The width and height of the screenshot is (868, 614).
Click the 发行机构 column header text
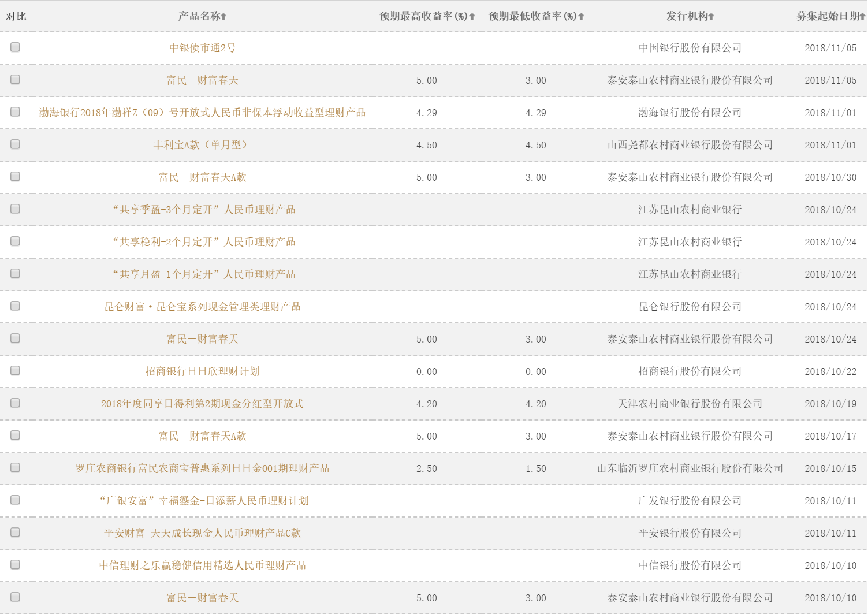[686, 16]
